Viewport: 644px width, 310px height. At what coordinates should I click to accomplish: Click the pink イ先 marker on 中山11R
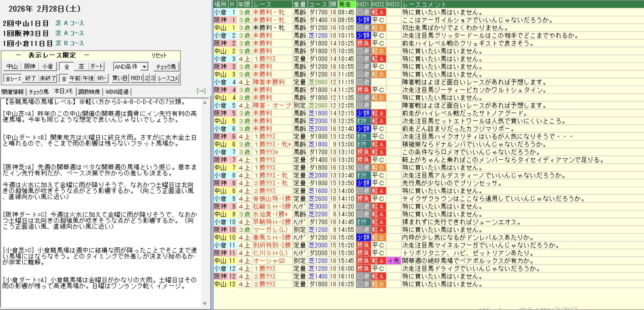pyautogui.click(x=393, y=261)
